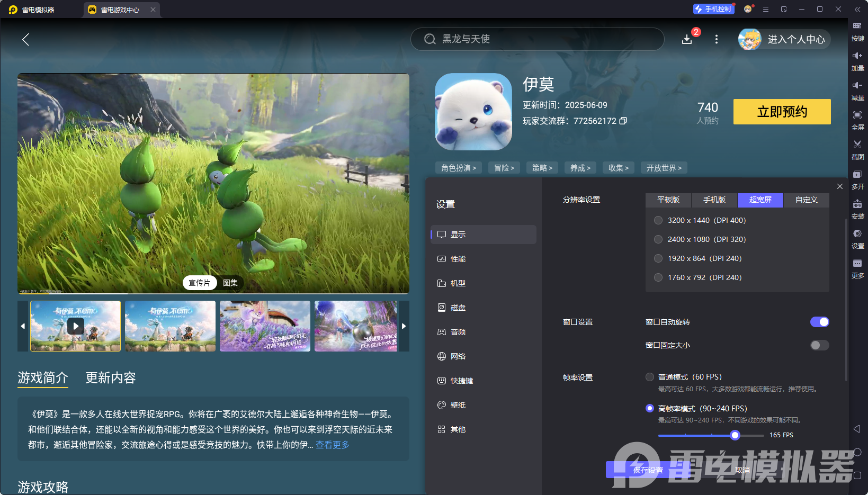868x495 pixels.
Task: Open the 角色扮演 category dropdown
Action: tap(458, 167)
